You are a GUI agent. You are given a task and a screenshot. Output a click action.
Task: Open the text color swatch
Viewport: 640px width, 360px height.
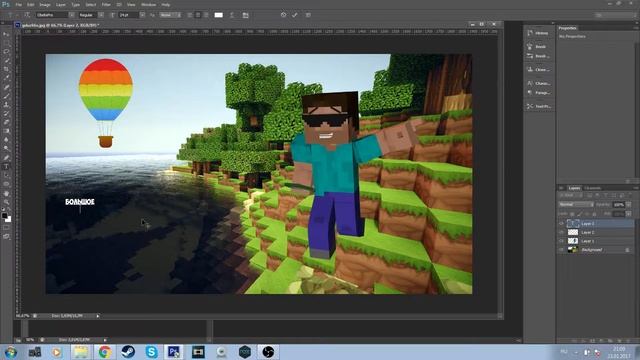[219, 15]
